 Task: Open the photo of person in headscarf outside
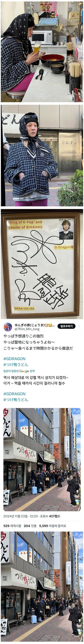click(x=42, y=155)
